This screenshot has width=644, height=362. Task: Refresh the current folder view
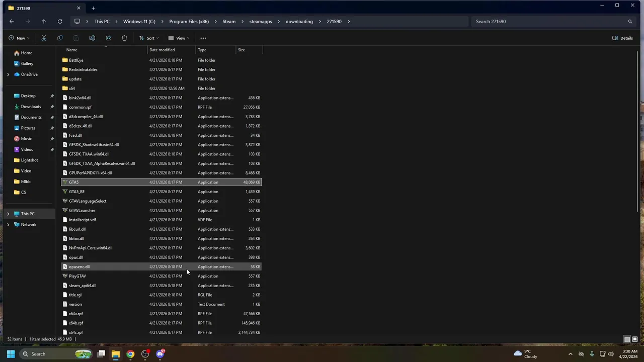(60, 22)
